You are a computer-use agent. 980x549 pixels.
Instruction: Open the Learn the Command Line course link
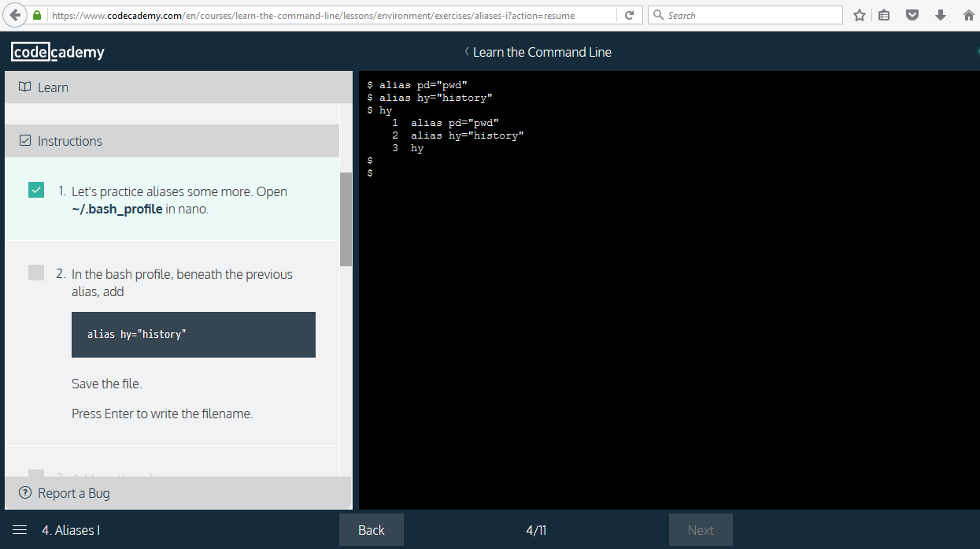(x=542, y=52)
